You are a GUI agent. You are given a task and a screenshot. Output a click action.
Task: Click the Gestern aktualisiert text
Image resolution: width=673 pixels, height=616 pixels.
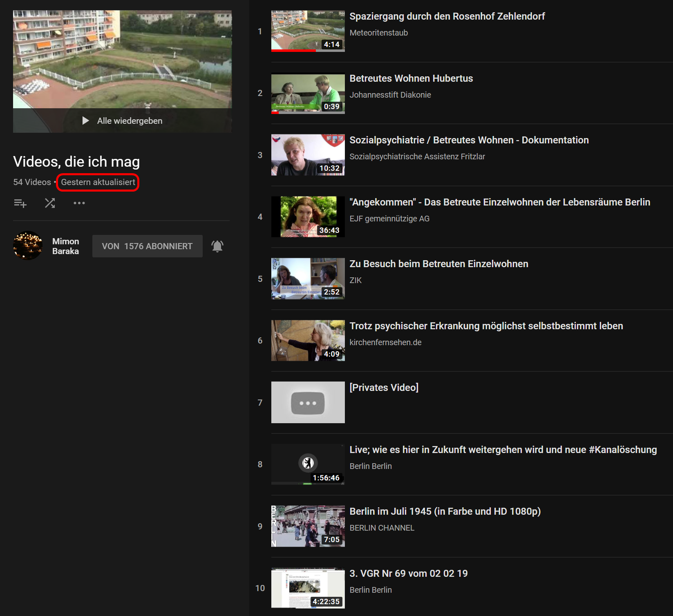(98, 182)
